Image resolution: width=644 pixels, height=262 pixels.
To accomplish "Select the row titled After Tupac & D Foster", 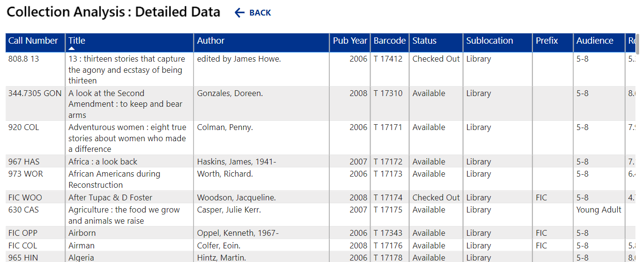I will [110, 197].
